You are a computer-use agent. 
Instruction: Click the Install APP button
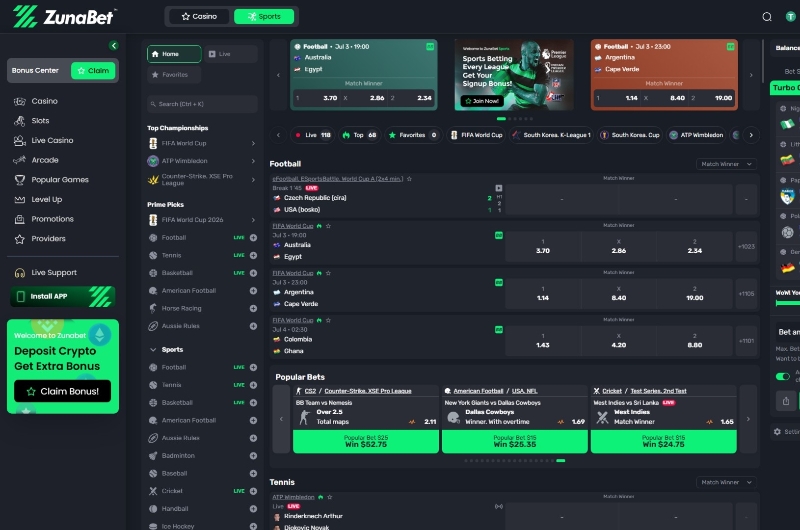pos(63,297)
